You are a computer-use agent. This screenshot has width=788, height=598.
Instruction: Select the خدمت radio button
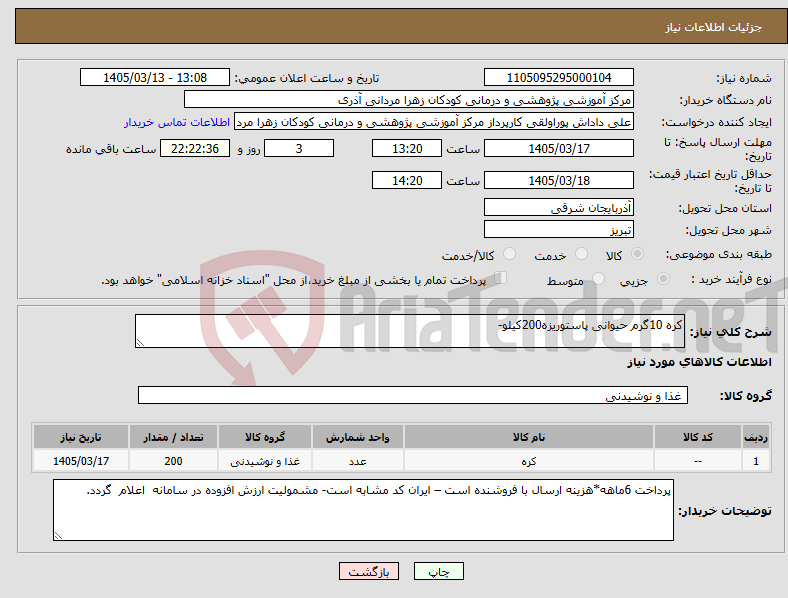click(581, 254)
